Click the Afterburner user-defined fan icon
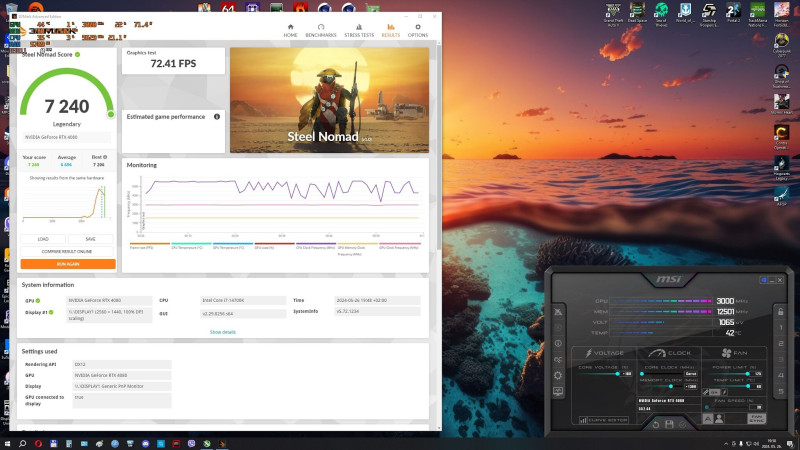The width and height of the screenshot is (800, 450). click(719, 419)
